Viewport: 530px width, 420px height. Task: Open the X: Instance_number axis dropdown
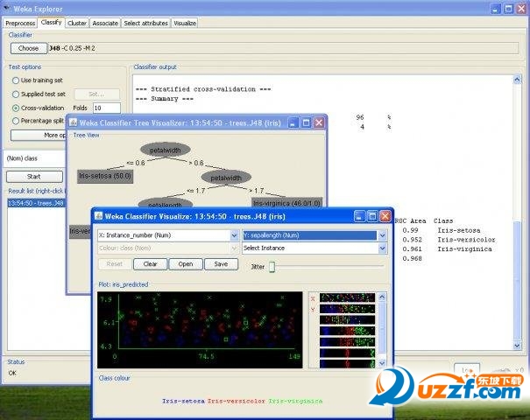point(168,235)
